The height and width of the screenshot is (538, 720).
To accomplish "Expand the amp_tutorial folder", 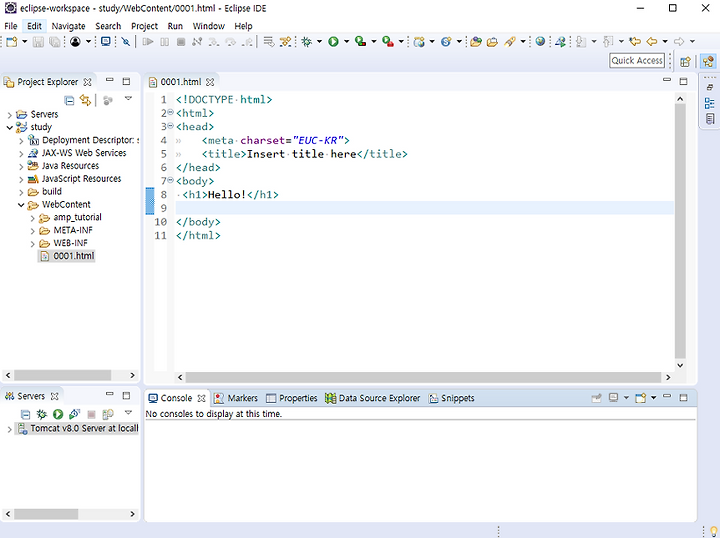I will (33, 218).
